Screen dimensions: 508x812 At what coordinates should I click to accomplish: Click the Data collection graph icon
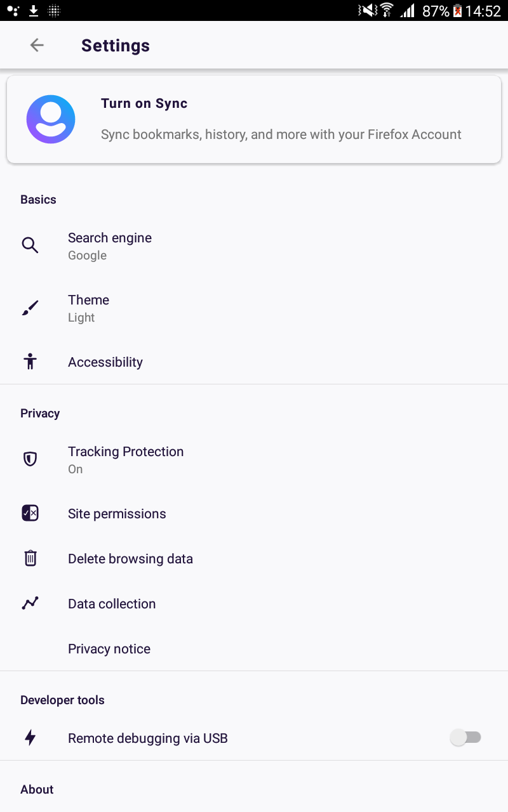coord(30,603)
